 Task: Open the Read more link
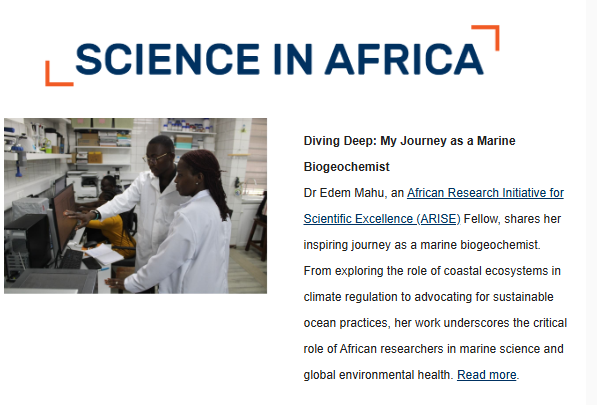tap(487, 375)
